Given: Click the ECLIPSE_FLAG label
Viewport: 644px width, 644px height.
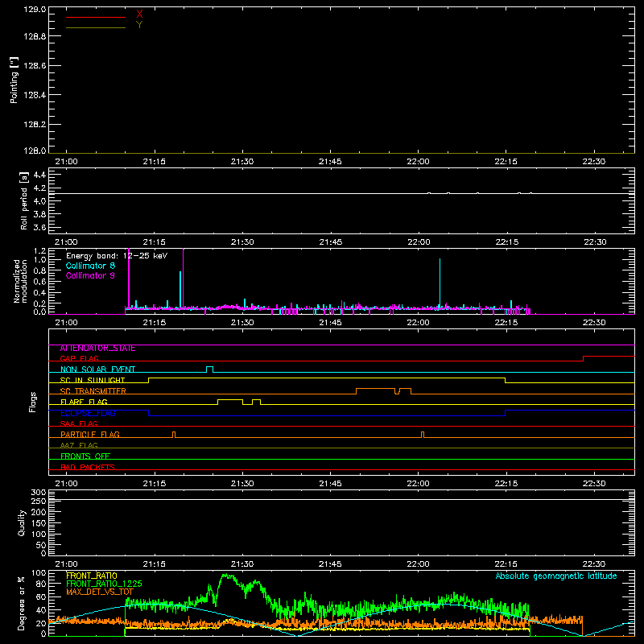Looking at the screenshot, I should 88,413.
